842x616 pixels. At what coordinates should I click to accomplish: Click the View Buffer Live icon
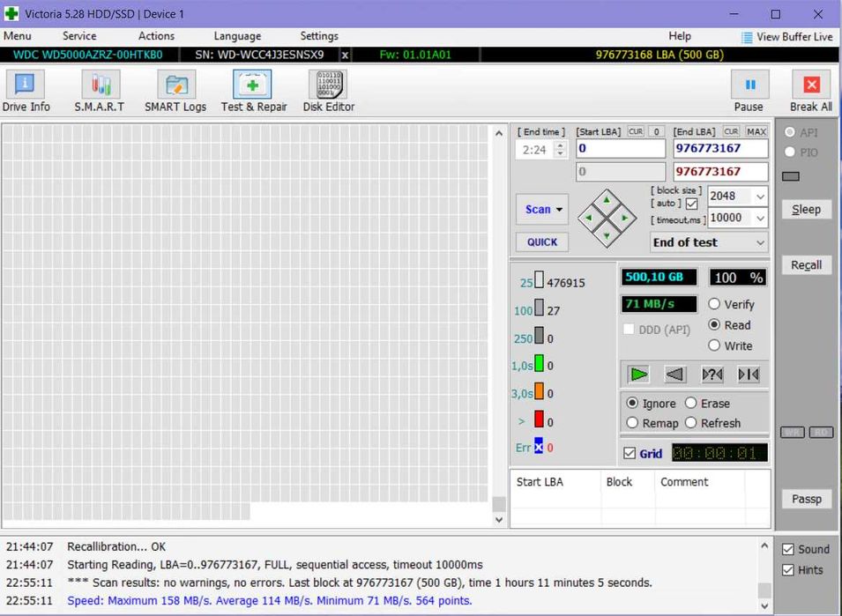coord(747,37)
